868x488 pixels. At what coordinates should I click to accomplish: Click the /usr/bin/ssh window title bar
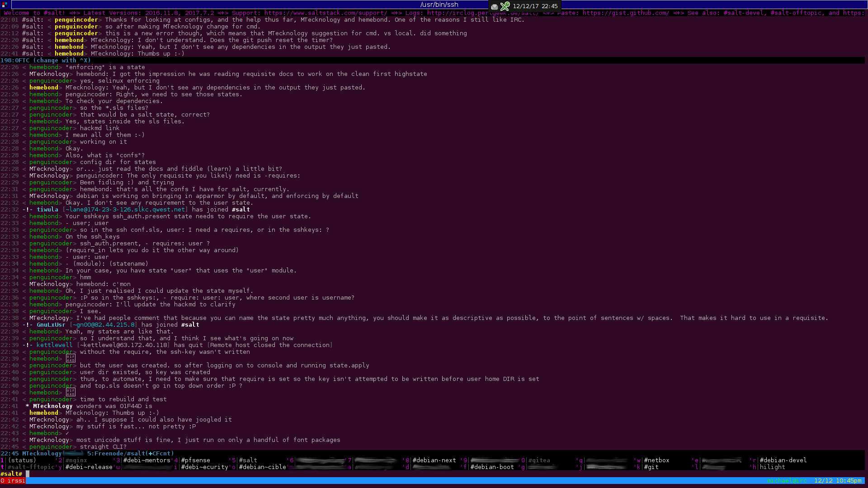439,5
